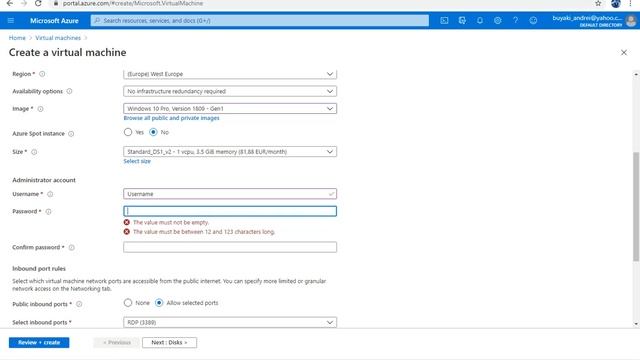Go to the Home breadcrumb
This screenshot has width=640, height=360.
17,38
